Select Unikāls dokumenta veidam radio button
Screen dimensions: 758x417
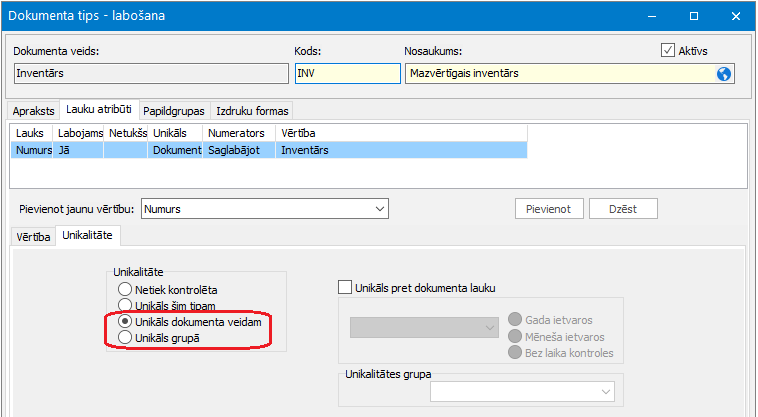point(125,322)
